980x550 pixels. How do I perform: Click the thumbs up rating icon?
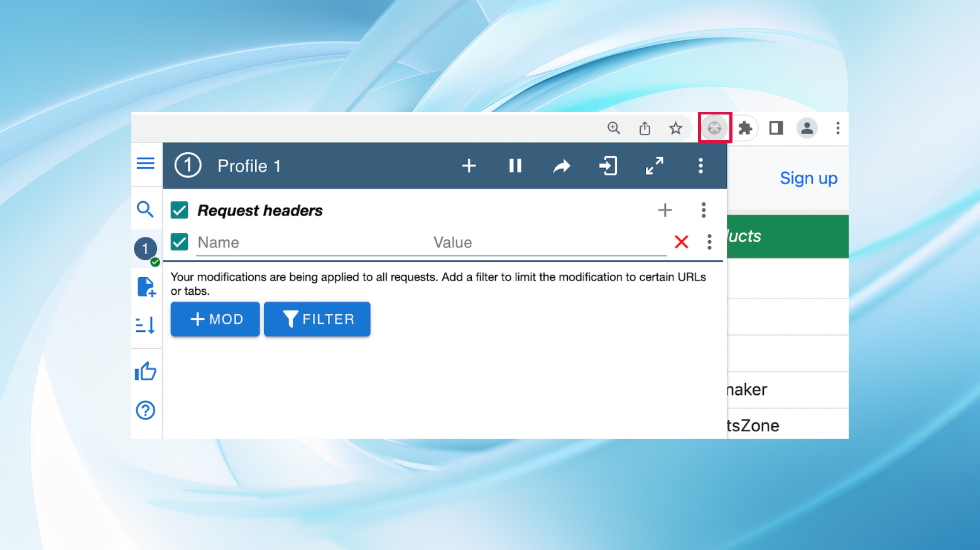[145, 371]
